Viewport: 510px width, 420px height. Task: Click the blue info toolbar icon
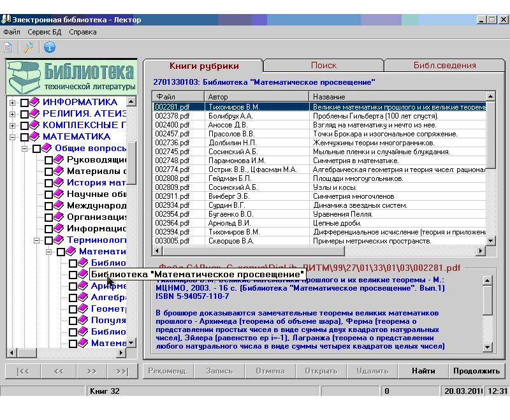[50, 47]
